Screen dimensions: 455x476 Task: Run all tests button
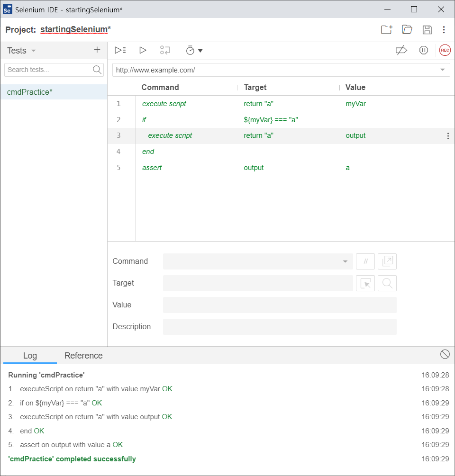click(120, 50)
